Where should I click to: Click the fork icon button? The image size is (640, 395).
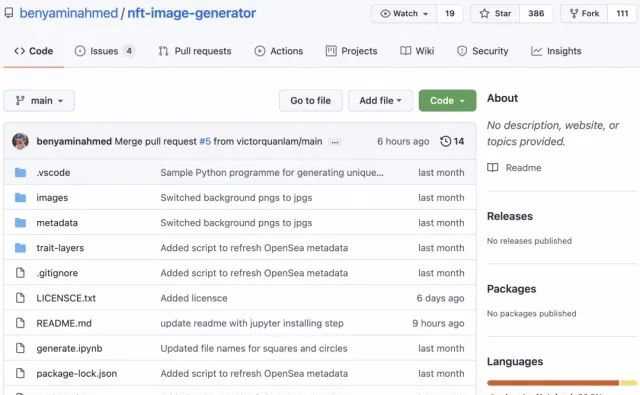click(573, 13)
